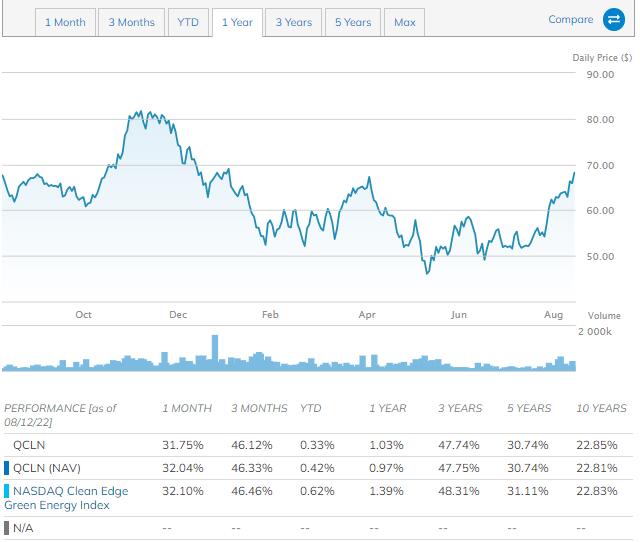The height and width of the screenshot is (542, 640).
Task: Click the Compare swap-arrows icon
Action: click(613, 20)
